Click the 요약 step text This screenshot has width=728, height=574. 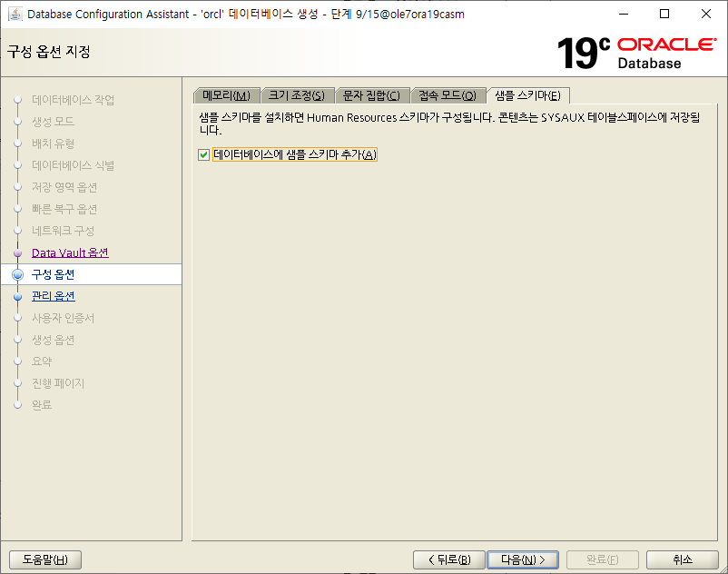point(42,361)
